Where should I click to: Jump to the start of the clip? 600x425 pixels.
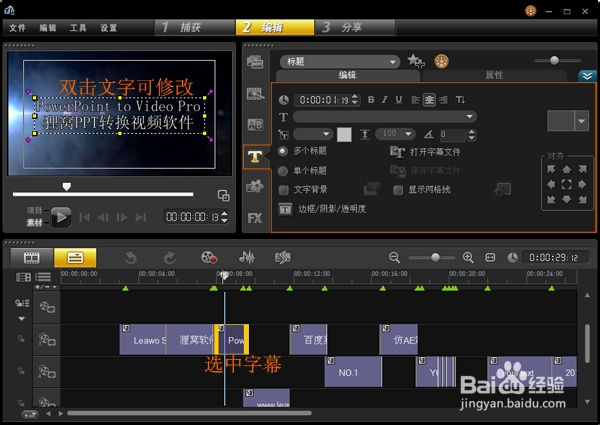pyautogui.click(x=84, y=218)
